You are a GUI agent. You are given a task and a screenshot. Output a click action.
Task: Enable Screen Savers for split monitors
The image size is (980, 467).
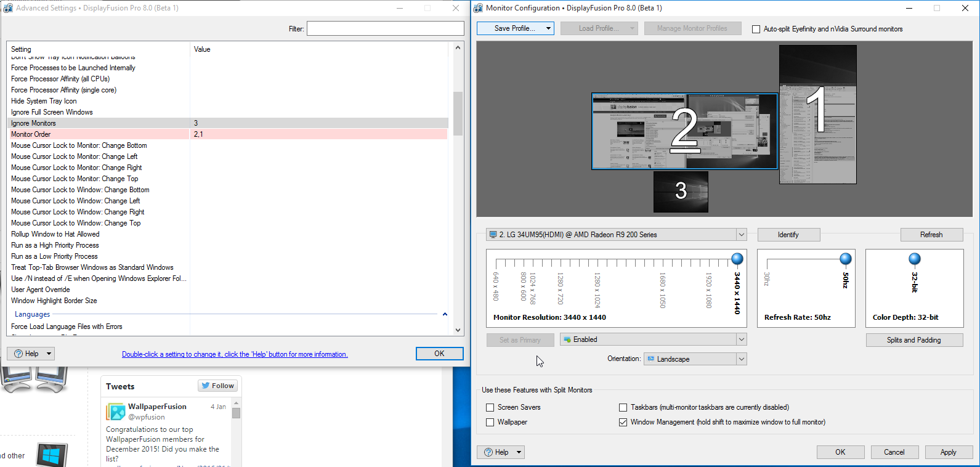[490, 407]
